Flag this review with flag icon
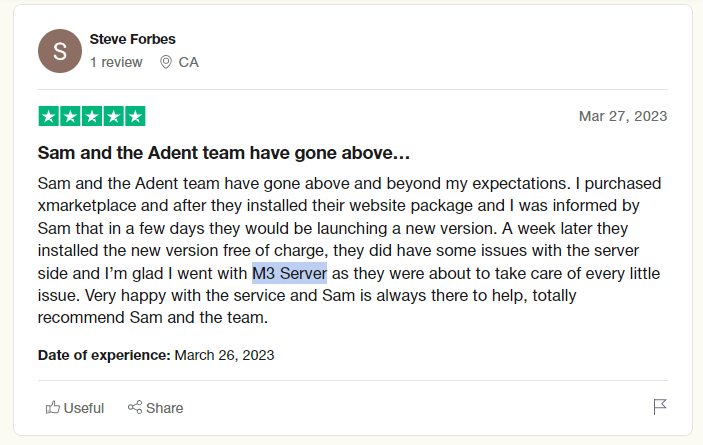The height and width of the screenshot is (445, 703). click(x=660, y=407)
